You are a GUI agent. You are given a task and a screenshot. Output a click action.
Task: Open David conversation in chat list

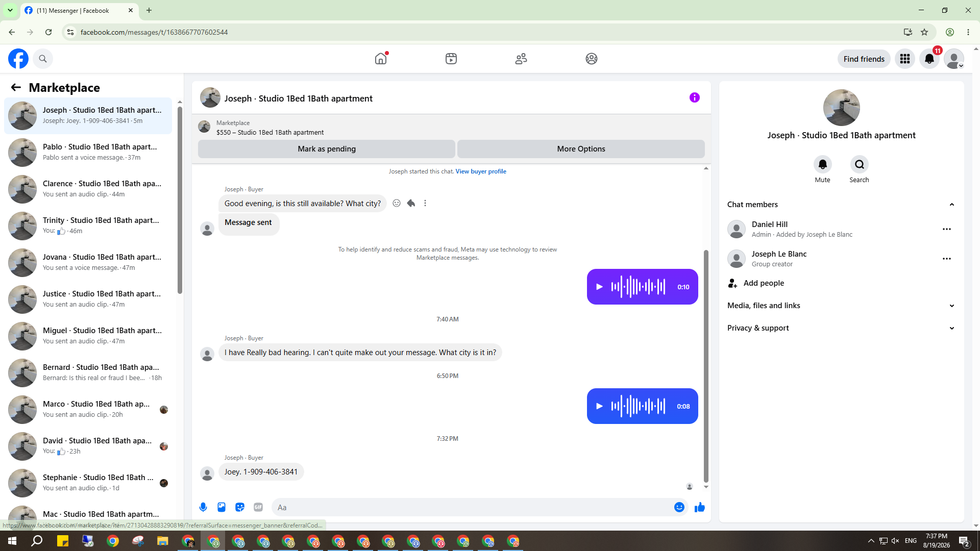coord(88,446)
